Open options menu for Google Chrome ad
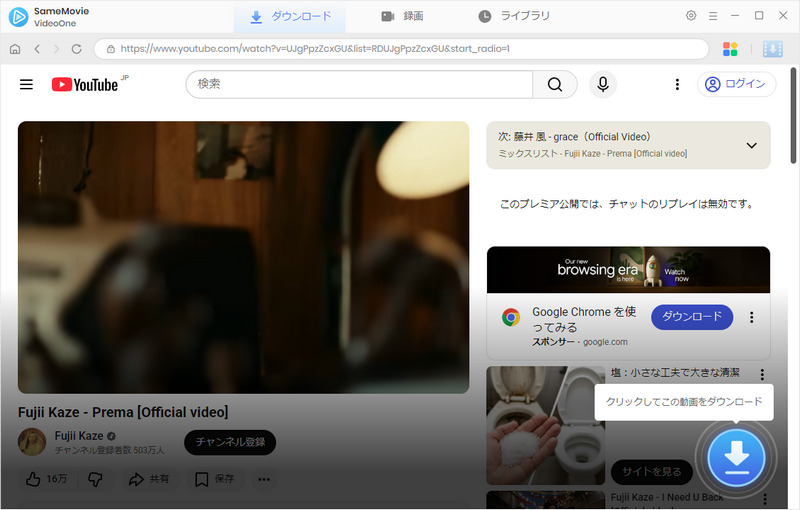 tap(751, 317)
